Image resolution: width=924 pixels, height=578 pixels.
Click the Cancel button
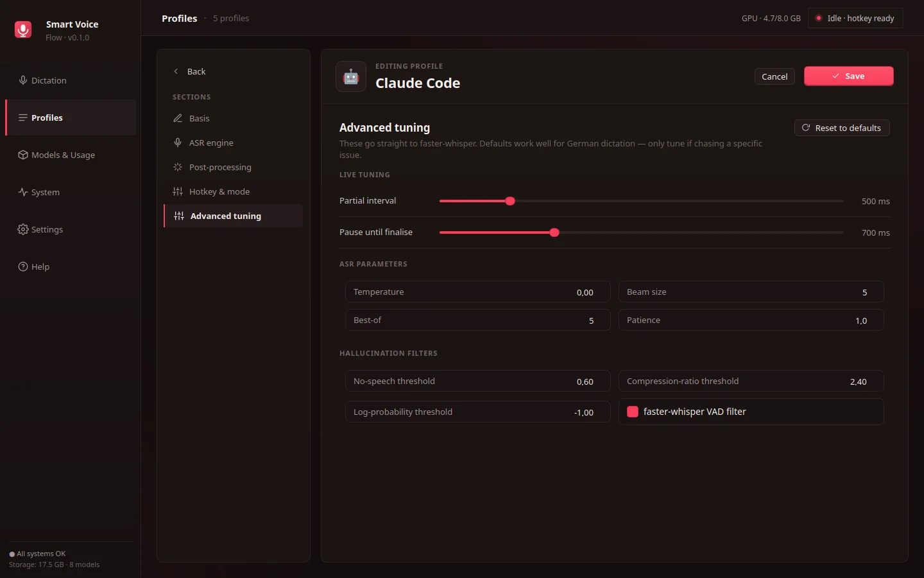click(x=774, y=76)
